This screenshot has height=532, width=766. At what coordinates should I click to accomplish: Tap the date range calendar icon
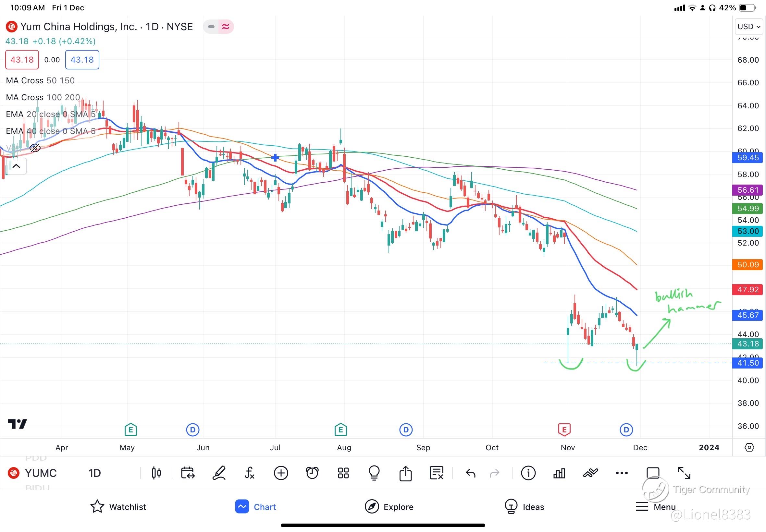coord(187,473)
